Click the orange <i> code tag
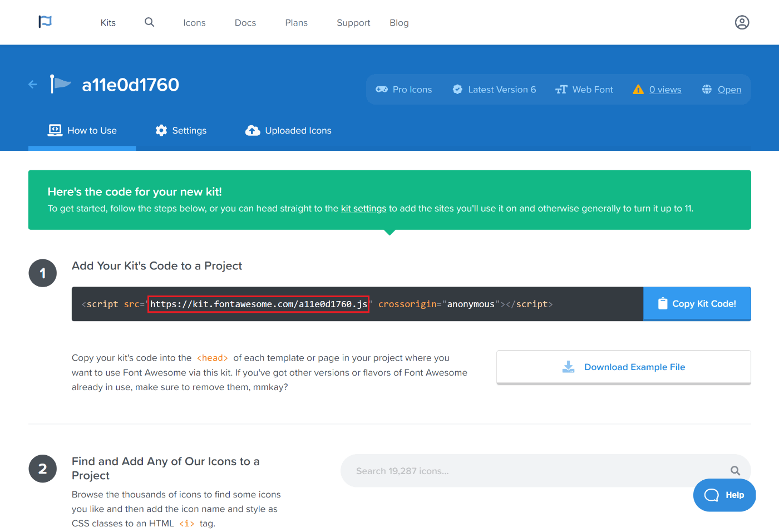Image resolution: width=779 pixels, height=532 pixels. [x=187, y=524]
